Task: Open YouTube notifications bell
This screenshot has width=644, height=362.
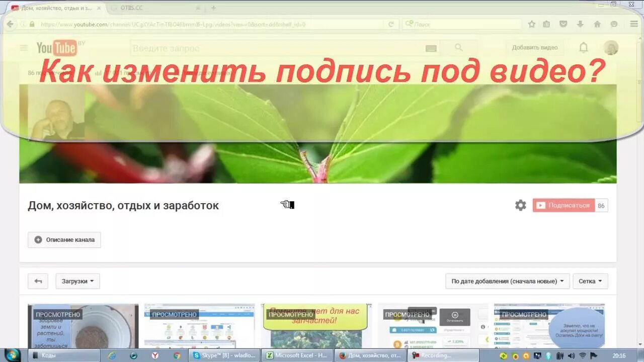Action: [x=584, y=48]
